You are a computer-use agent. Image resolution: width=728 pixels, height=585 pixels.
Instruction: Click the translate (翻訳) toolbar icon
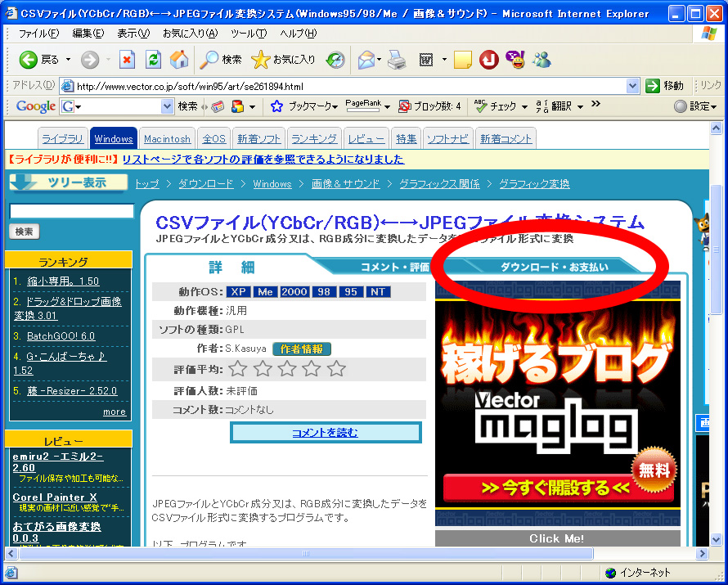pos(542,106)
